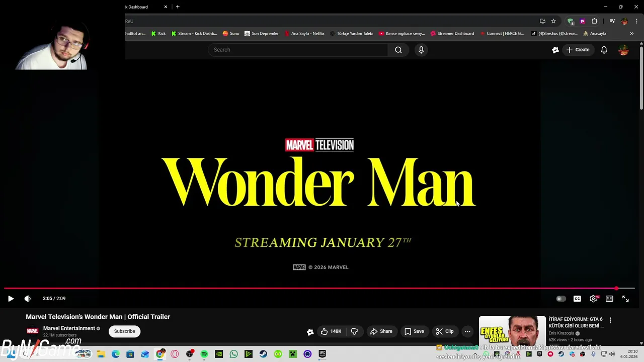
Task: Bookmark this page with the star
Action: pyautogui.click(x=553, y=21)
